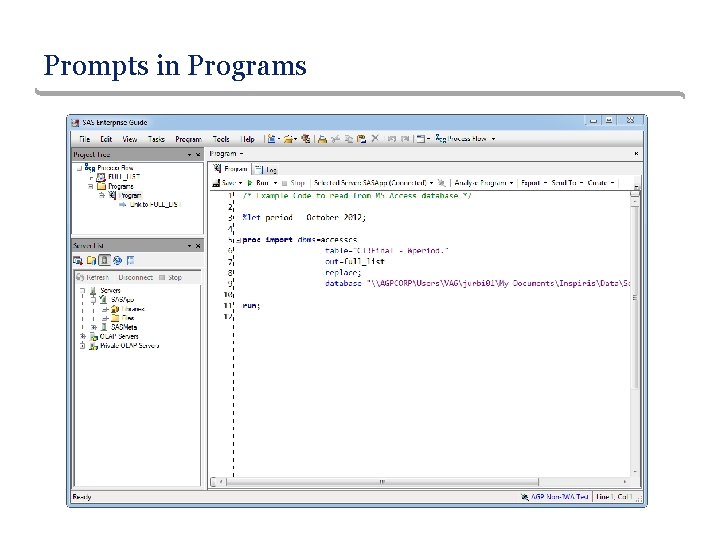Screen dimensions: 720x540
Task: Expand the Libraries node
Action: pos(105,309)
